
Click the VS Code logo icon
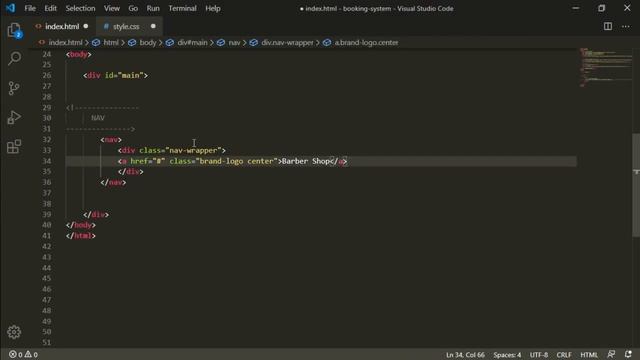point(10,8)
